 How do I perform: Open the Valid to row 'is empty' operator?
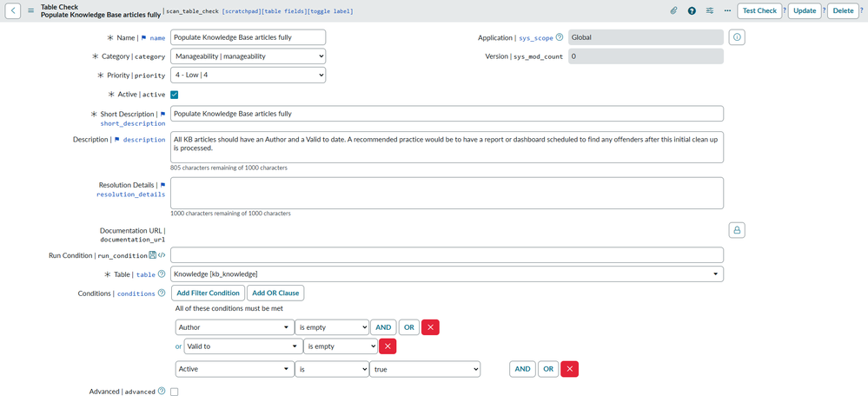341,346
